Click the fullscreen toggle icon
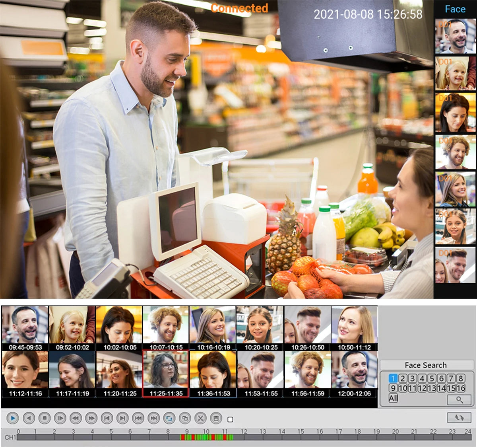 point(169,418)
